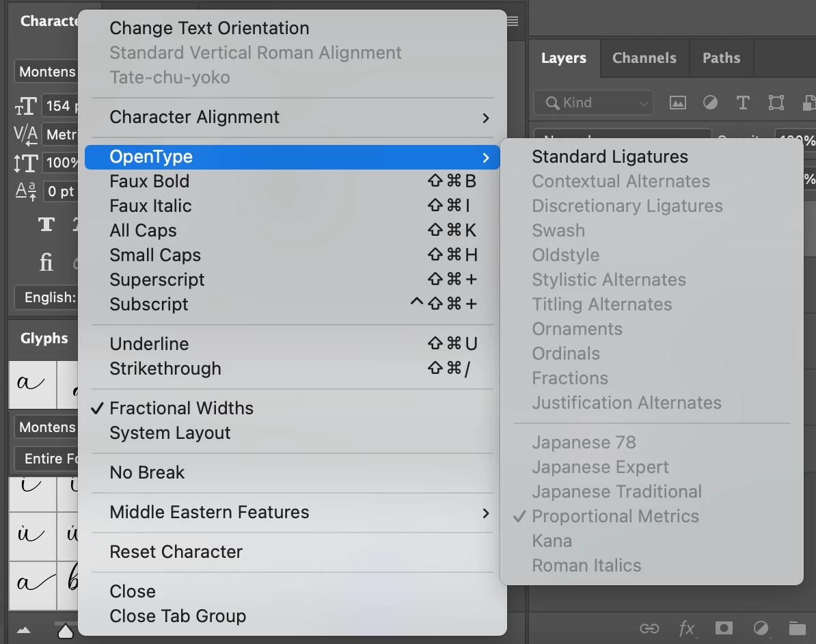Click the link layers icon

[649, 628]
